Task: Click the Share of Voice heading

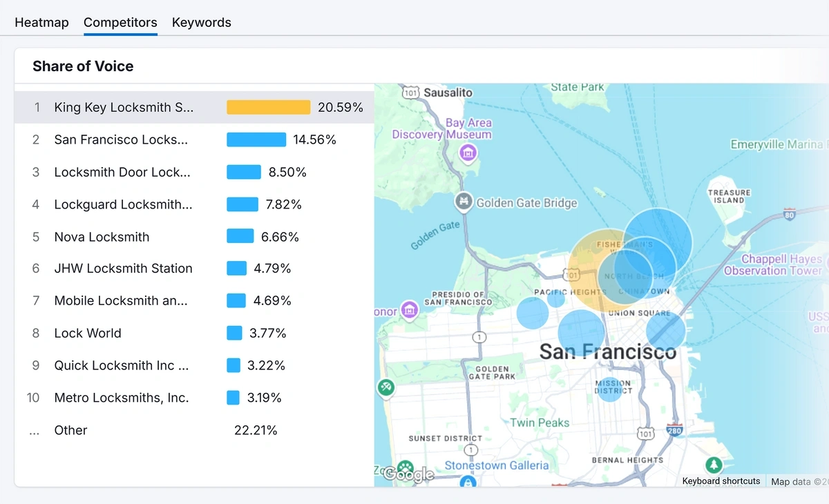Action: (83, 66)
